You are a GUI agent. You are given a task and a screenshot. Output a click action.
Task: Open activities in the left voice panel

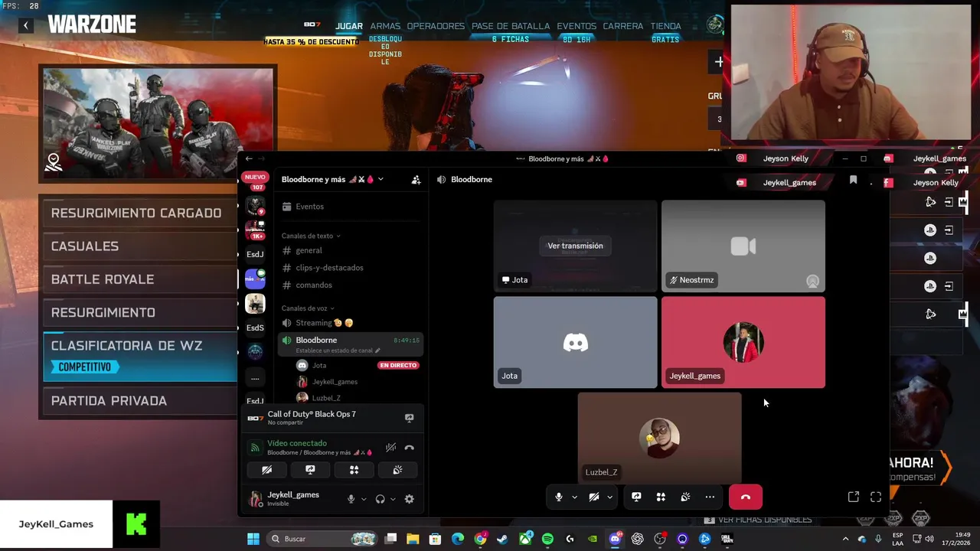click(x=354, y=470)
